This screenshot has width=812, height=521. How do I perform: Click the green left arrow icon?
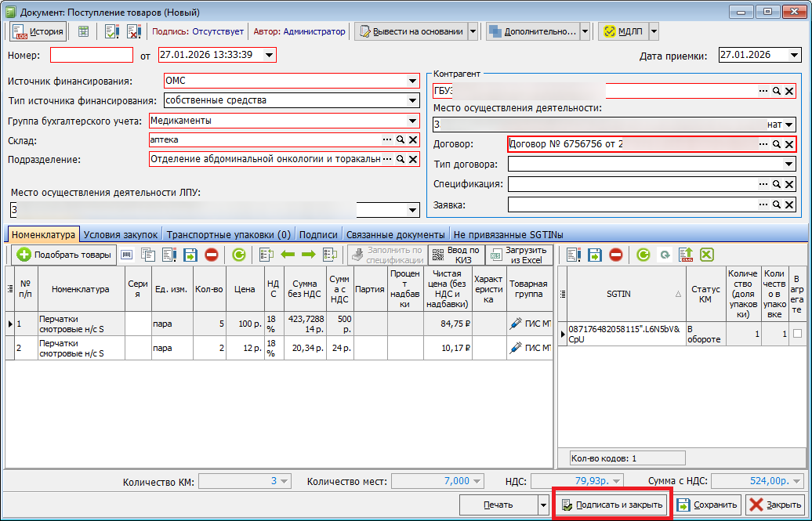click(288, 255)
